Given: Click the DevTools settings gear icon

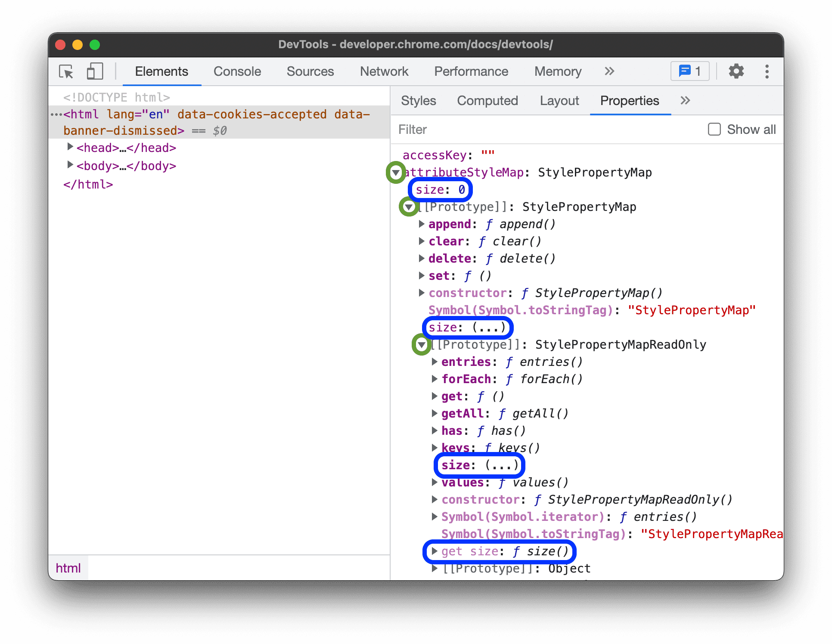Looking at the screenshot, I should (737, 72).
